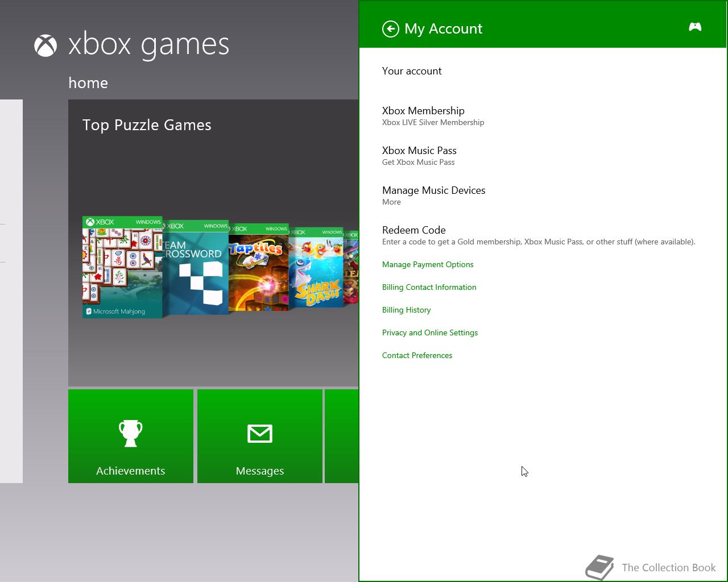Viewport: 728px width, 582px height.
Task: Click the Get Xbox Music Pass subtitle
Action: click(x=419, y=162)
